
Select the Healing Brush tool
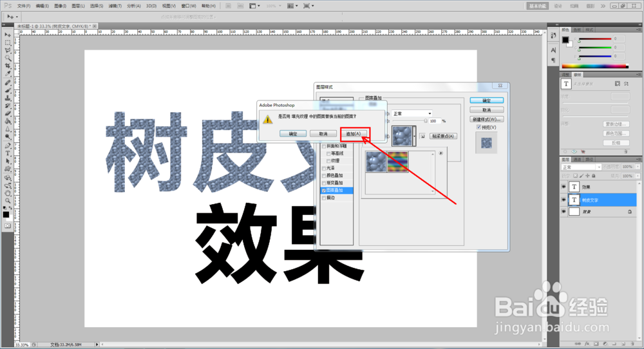tap(7, 82)
